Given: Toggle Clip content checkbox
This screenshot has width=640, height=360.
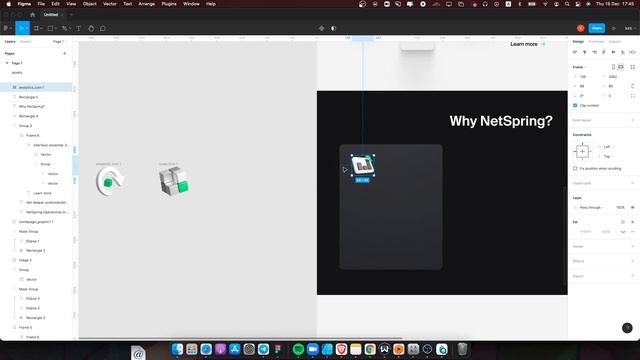Looking at the screenshot, I should pos(575,105).
